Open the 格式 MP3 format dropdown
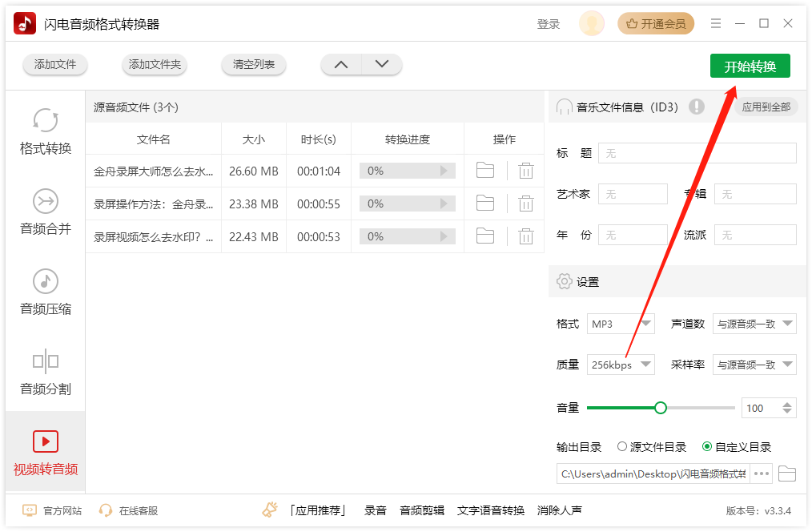812x532 pixels. (621, 324)
